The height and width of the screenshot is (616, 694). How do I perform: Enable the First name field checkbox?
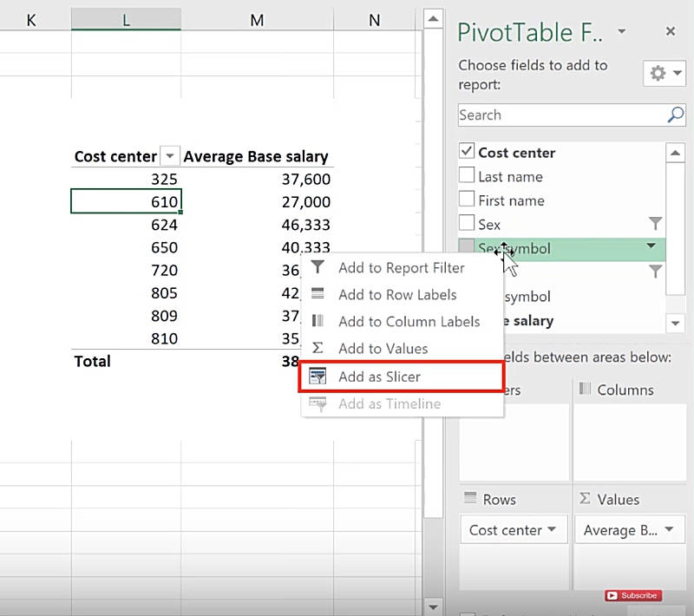pos(467,200)
